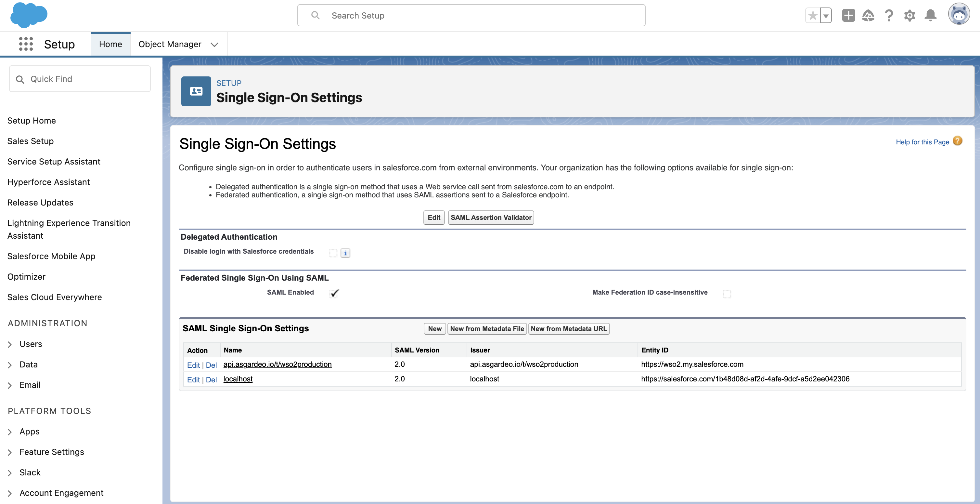980x504 pixels.
Task: Click the localhost Issuer cell
Action: (484, 379)
